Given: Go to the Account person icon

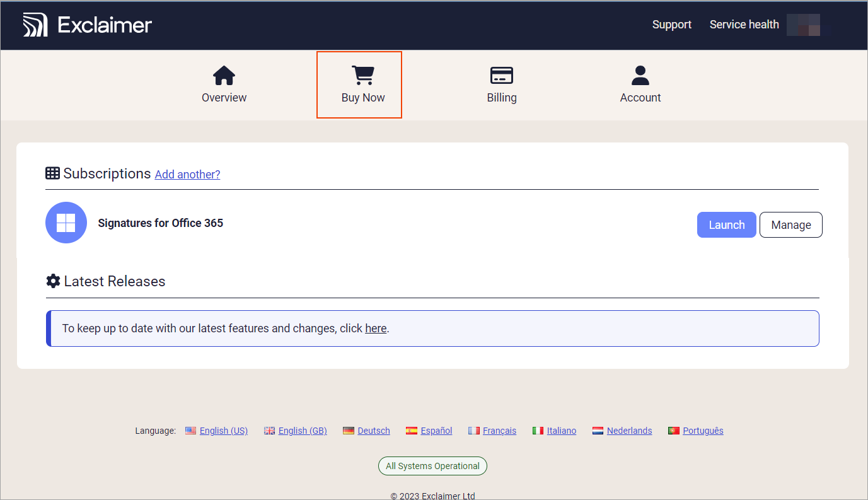Looking at the screenshot, I should pyautogui.click(x=640, y=76).
